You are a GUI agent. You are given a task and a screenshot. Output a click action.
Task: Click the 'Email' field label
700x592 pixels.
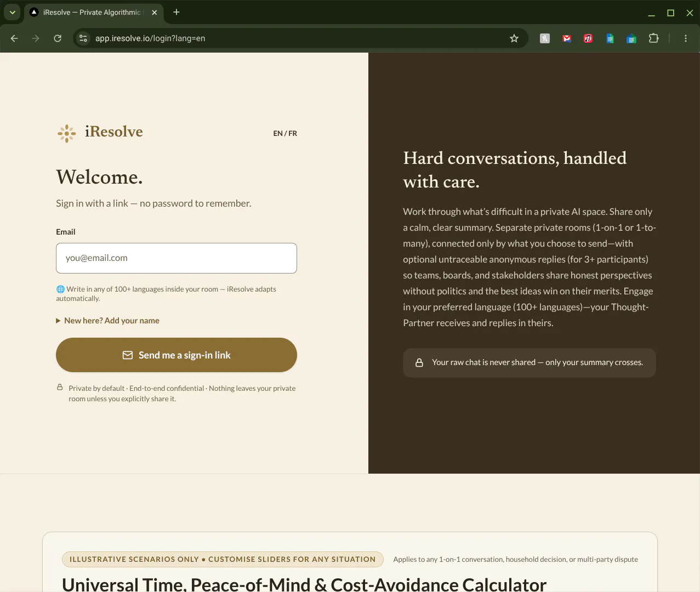[66, 232]
